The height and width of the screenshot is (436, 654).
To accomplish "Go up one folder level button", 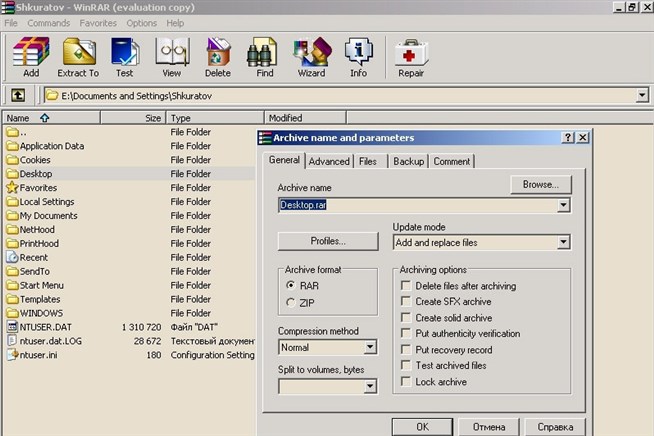I will click(x=18, y=95).
